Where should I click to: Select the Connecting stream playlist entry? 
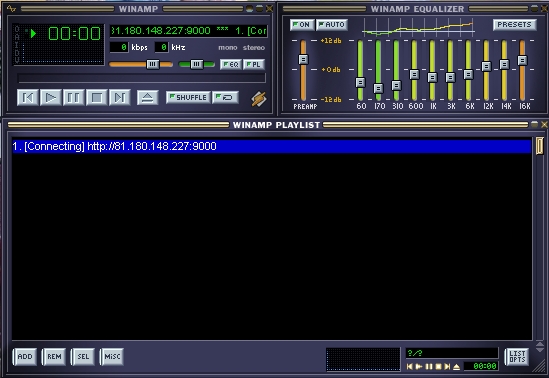(271, 146)
